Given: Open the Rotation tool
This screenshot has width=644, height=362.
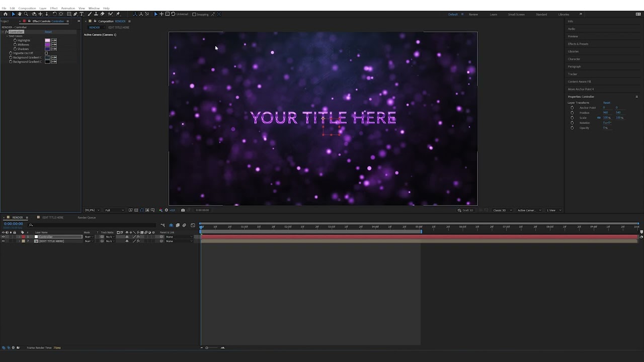Looking at the screenshot, I should 54,14.
